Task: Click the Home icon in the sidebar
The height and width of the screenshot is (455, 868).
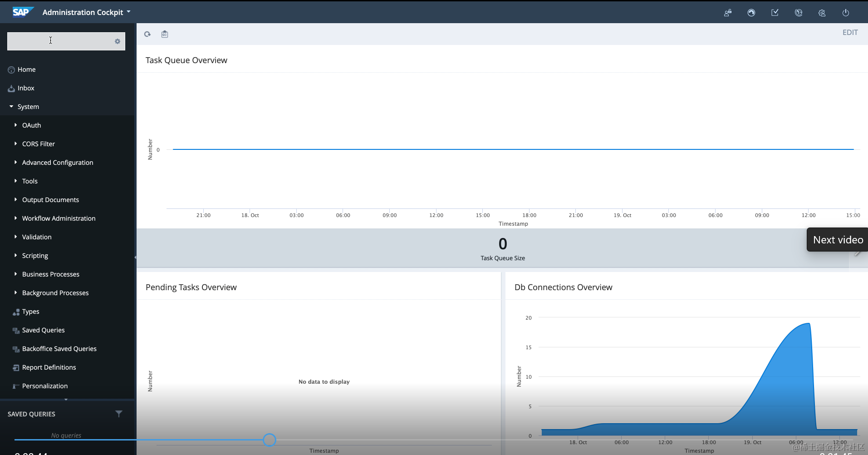Action: [x=11, y=70]
